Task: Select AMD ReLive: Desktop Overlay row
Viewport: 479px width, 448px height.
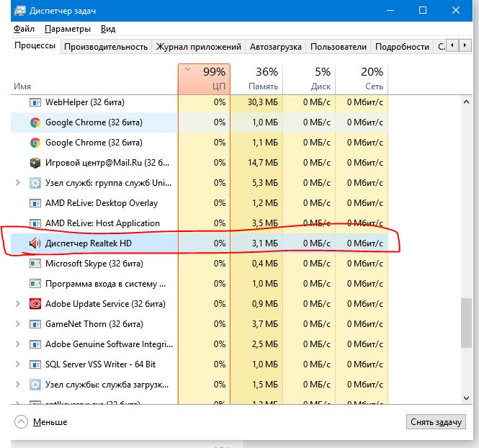Action: tap(200, 203)
